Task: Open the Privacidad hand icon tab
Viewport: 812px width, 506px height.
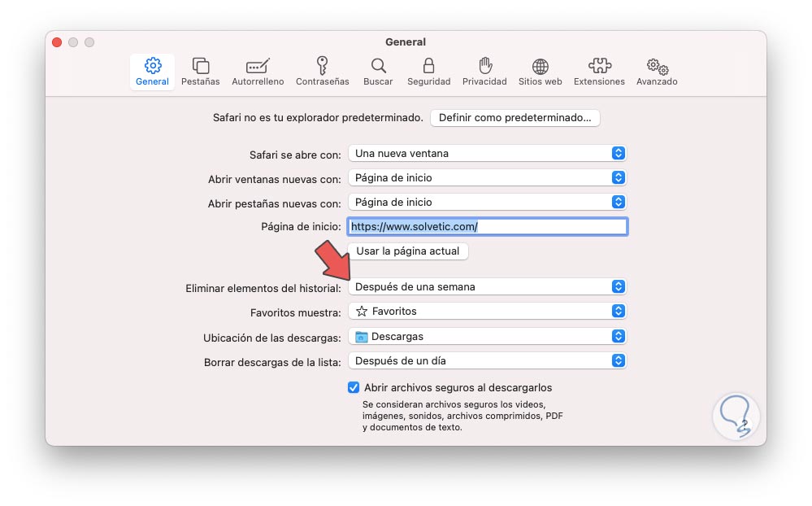Action: click(x=484, y=72)
